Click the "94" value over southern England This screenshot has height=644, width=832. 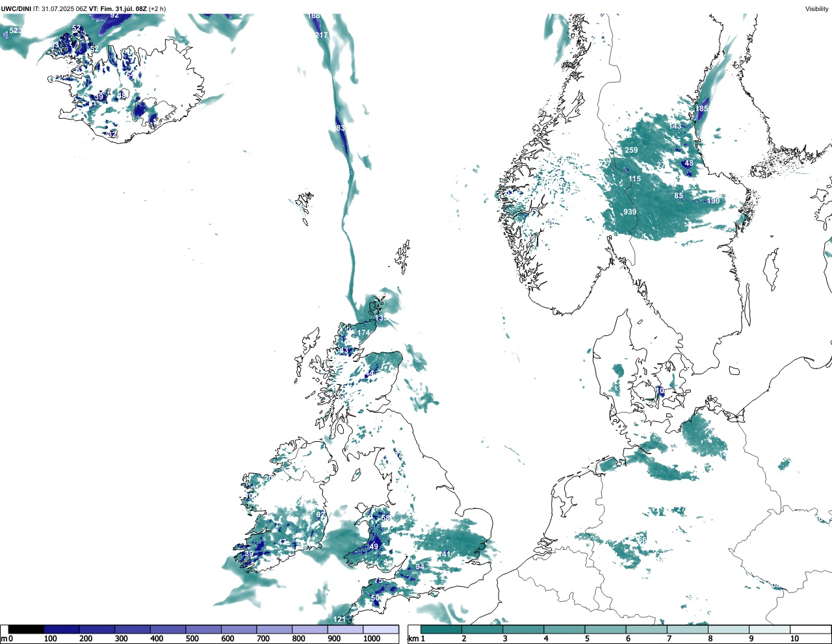420,567
